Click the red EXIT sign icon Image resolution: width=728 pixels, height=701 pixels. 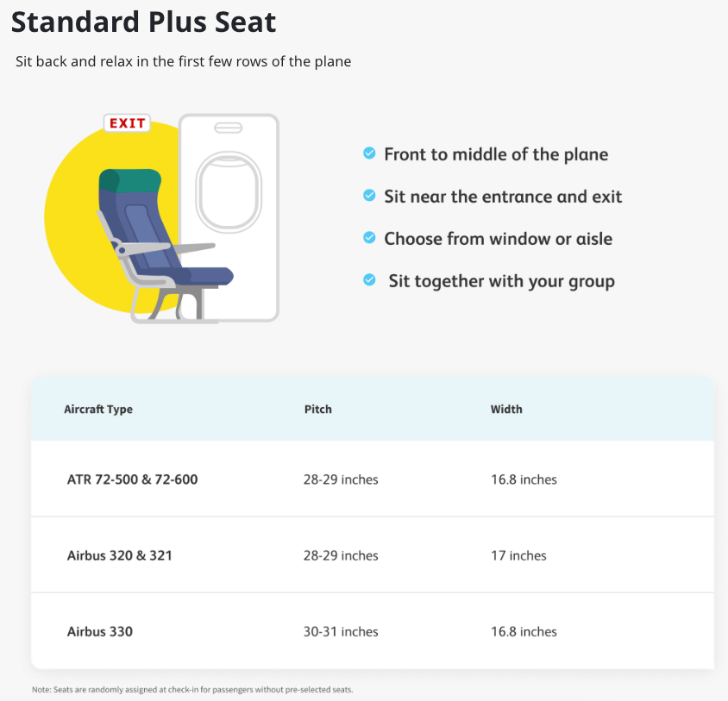[127, 123]
